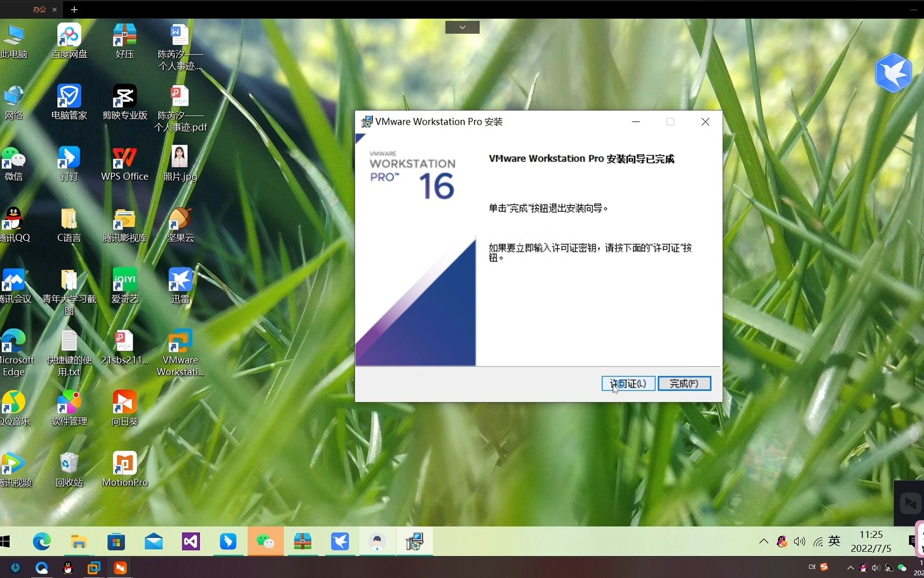
Task: Open File Explorer from the taskbar
Action: (x=79, y=542)
